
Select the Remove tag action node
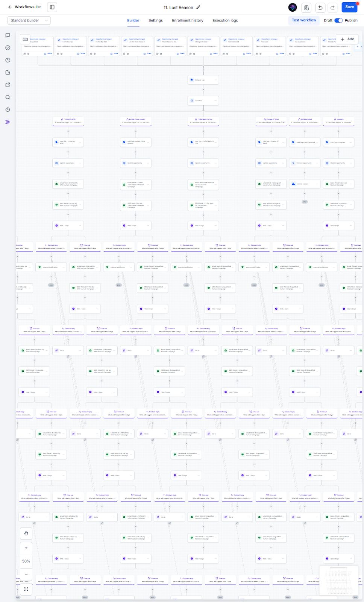(203, 80)
